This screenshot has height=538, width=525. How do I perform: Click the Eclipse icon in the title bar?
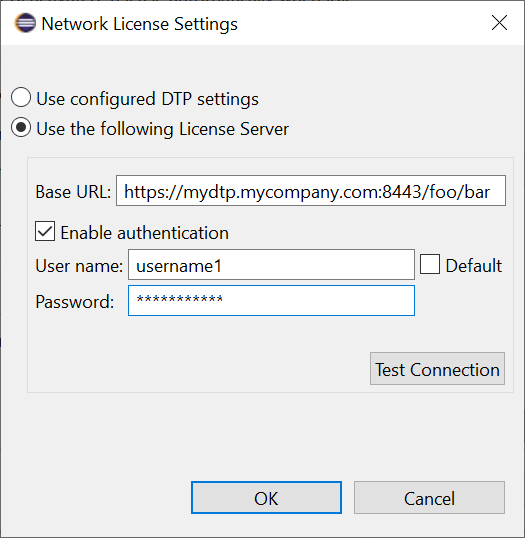coord(25,23)
